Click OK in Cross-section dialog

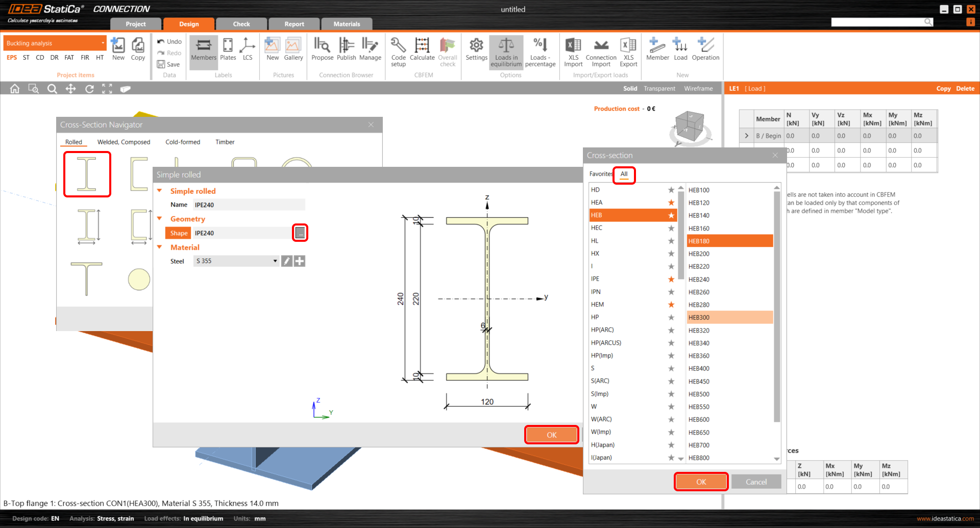(701, 482)
